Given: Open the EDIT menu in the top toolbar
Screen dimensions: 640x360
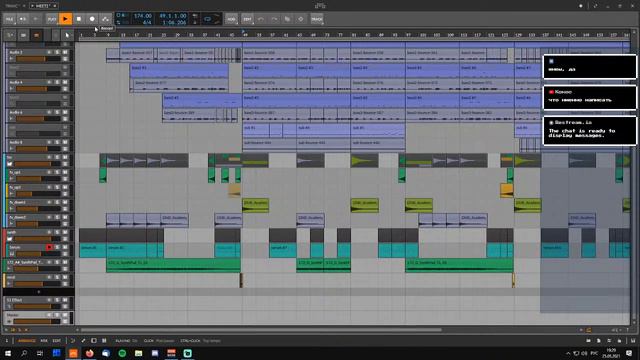Looking at the screenshot, I should (247, 19).
